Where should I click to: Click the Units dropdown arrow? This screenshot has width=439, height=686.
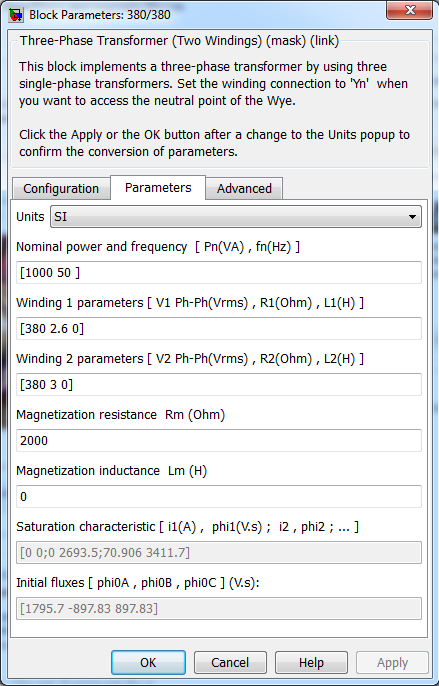coord(412,217)
